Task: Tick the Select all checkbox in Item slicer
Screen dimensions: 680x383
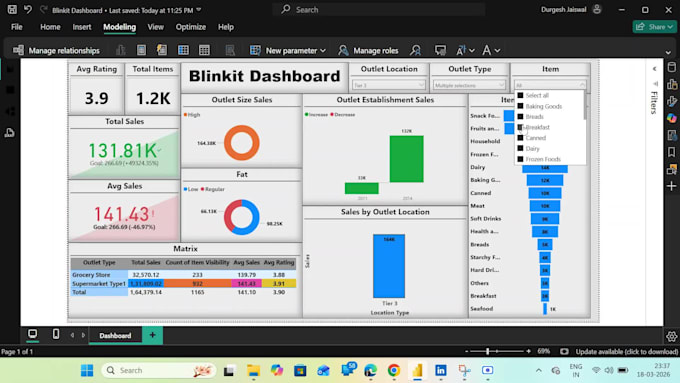Action: 520,95
